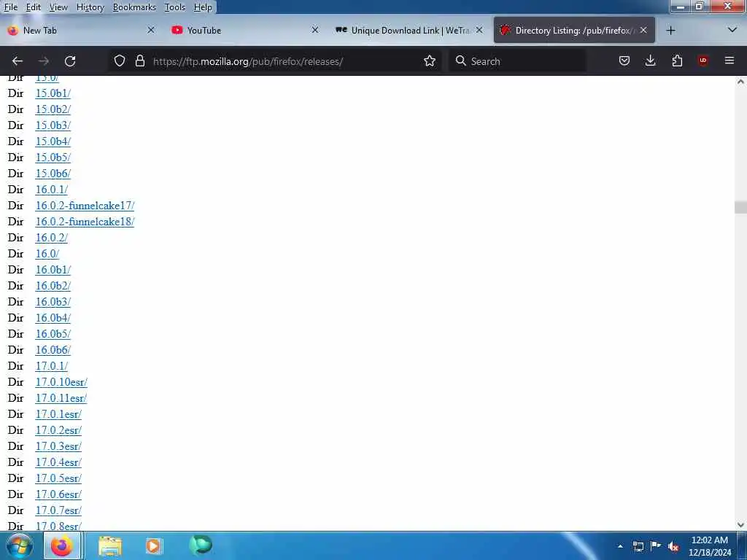Click Firefox icon in taskbar
Viewport: 747px width, 560px height.
[x=62, y=545]
